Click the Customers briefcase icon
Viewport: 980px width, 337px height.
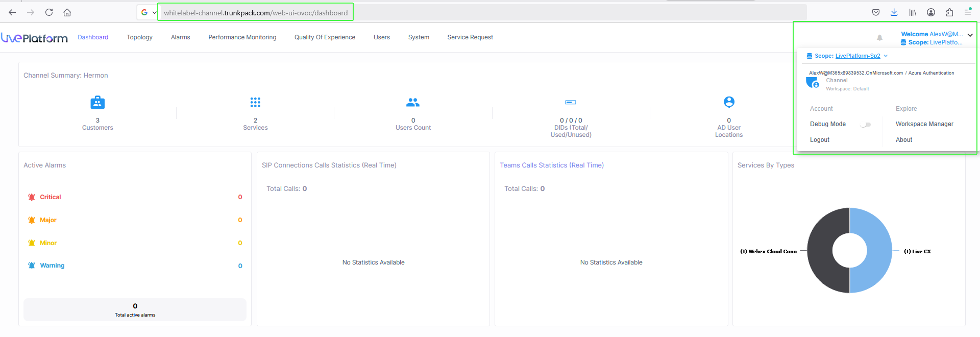coord(97,103)
